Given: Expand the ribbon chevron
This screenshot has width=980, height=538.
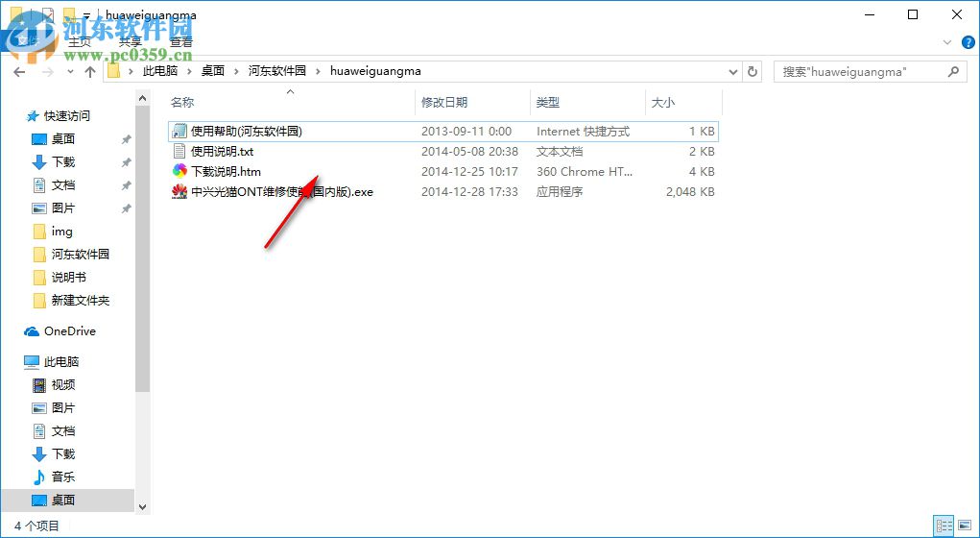Looking at the screenshot, I should (946, 42).
